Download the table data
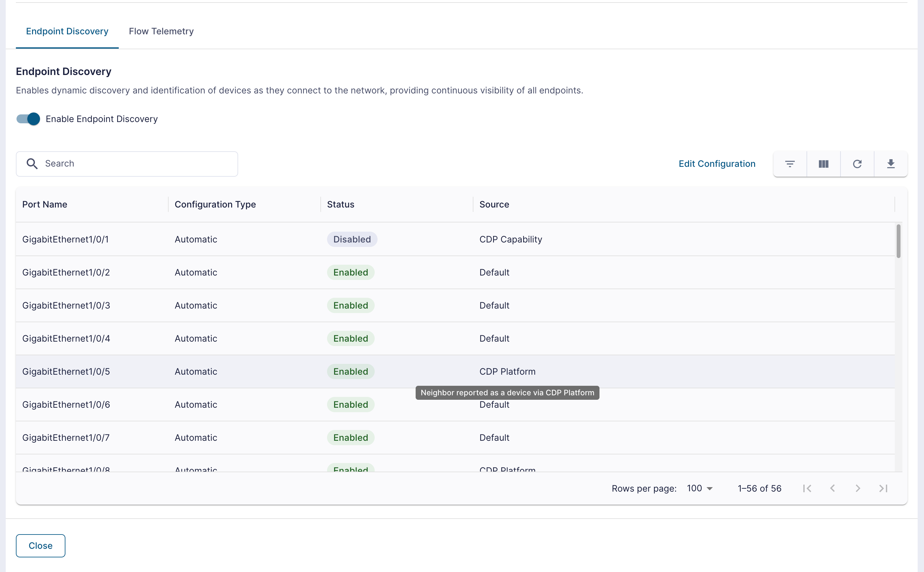The height and width of the screenshot is (572, 924). click(891, 164)
